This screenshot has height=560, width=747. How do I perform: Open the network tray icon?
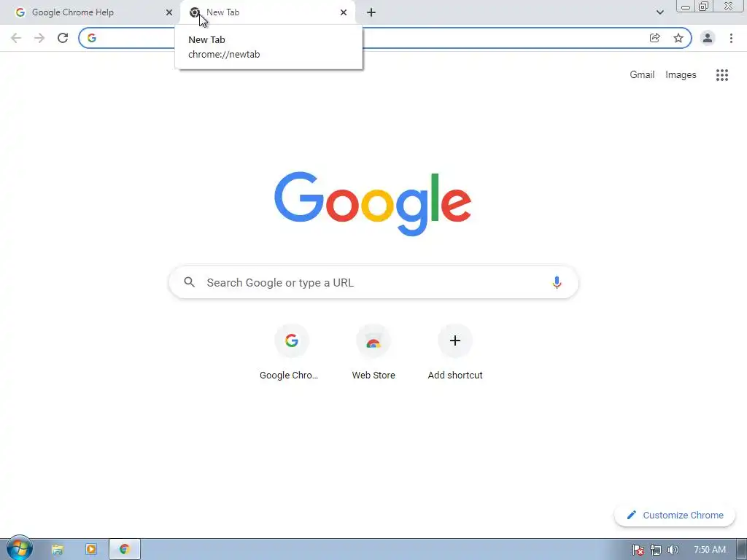coord(656,550)
